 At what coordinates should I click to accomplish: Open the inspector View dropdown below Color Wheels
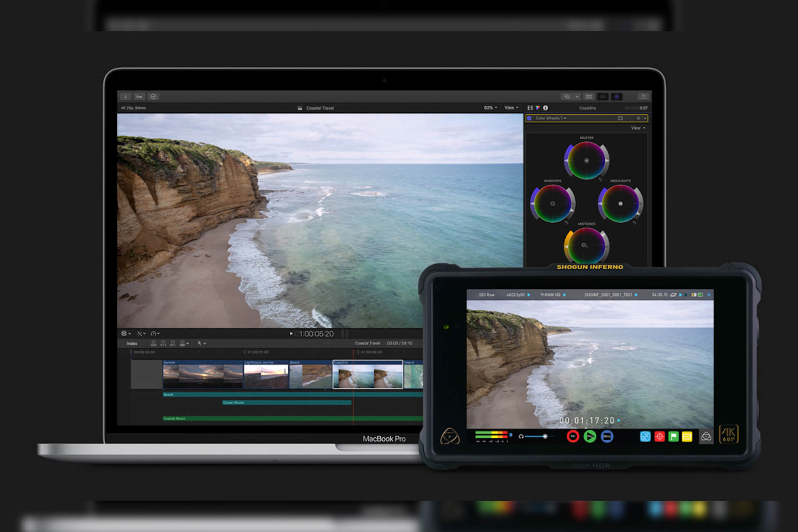pos(638,128)
